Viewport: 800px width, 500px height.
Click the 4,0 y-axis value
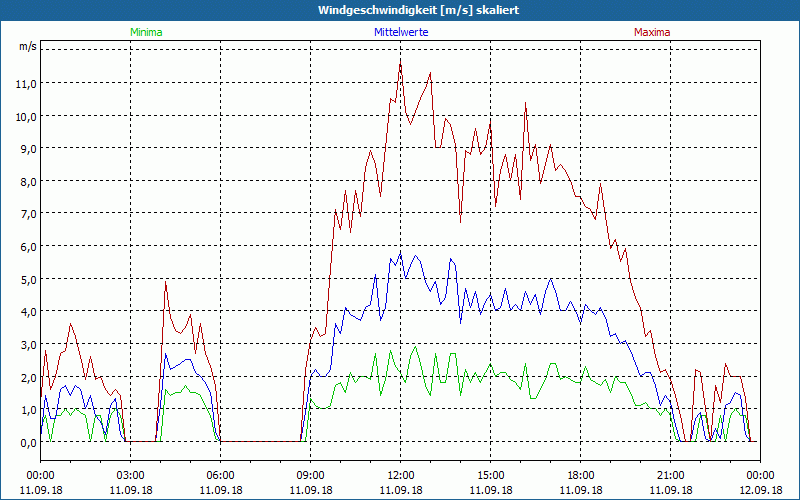point(28,312)
